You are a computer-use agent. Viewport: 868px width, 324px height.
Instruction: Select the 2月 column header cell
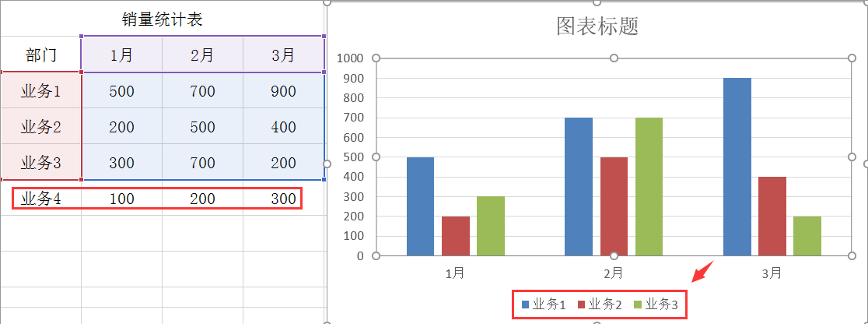202,55
